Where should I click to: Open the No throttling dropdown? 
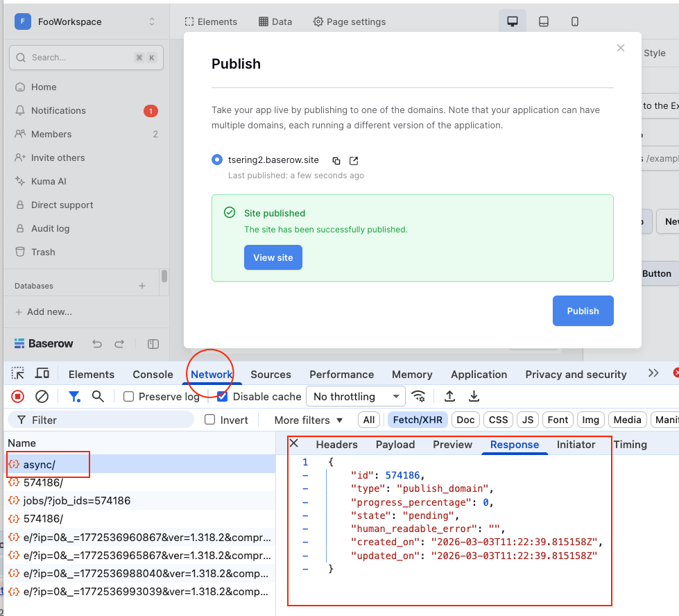point(355,397)
